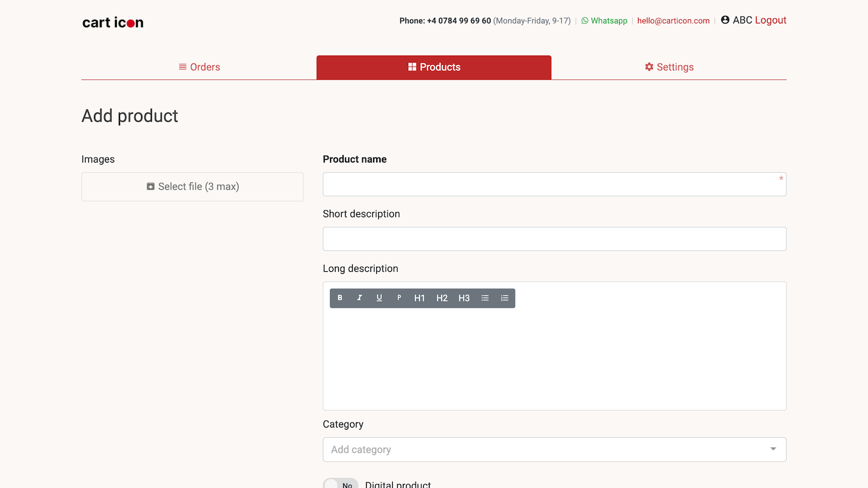868x488 pixels.
Task: Focus the Short description input field
Action: point(555,239)
